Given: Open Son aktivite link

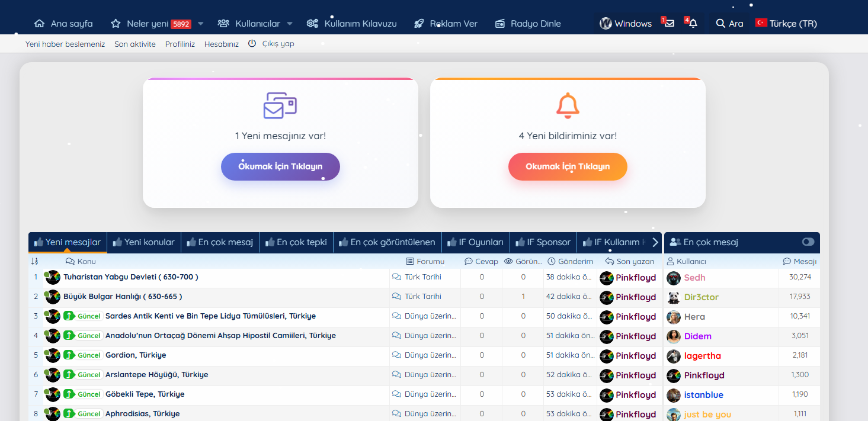Looking at the screenshot, I should (135, 44).
